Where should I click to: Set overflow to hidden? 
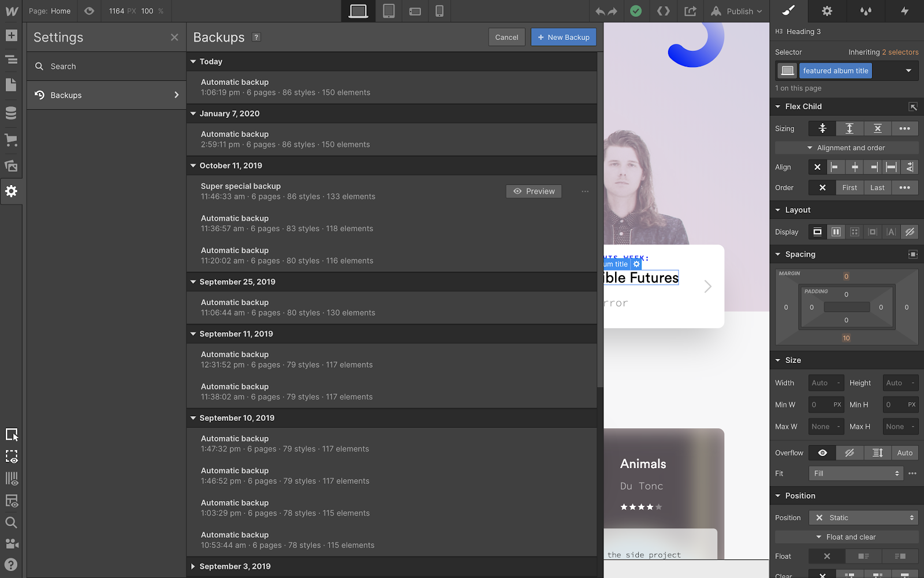[x=850, y=453]
